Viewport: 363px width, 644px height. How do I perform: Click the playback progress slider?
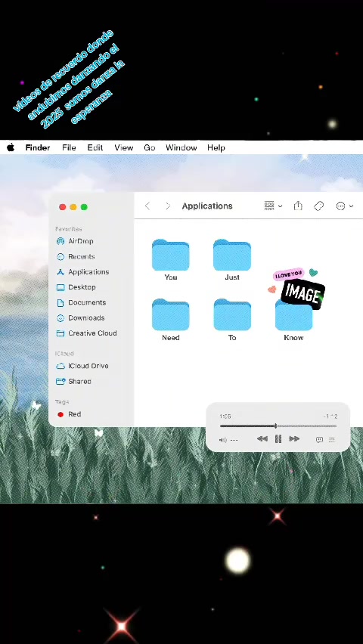click(278, 426)
